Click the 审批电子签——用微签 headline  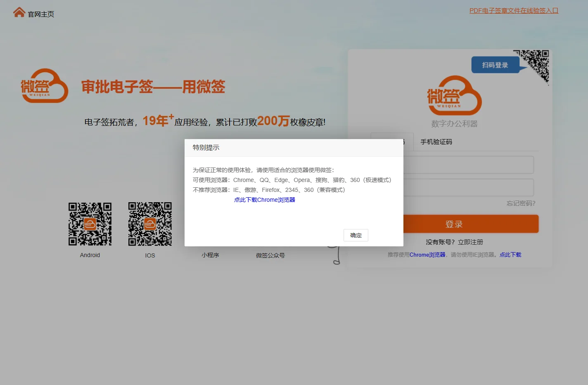coord(153,87)
